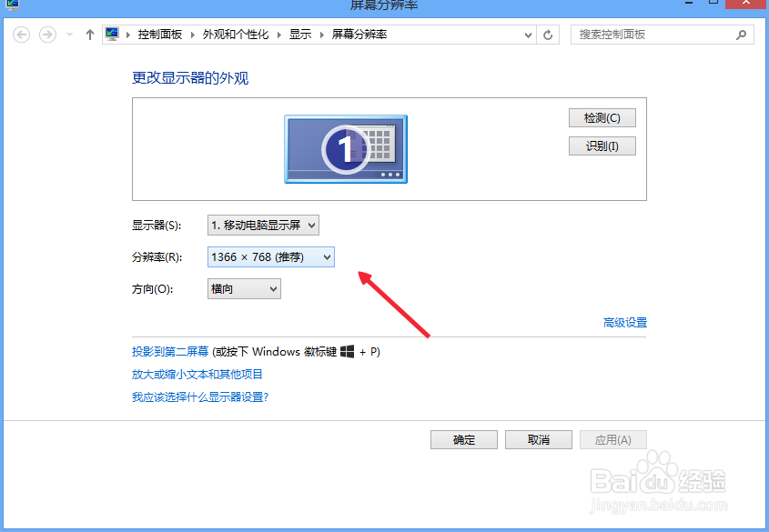Expand the address bar history chevron

(x=529, y=35)
